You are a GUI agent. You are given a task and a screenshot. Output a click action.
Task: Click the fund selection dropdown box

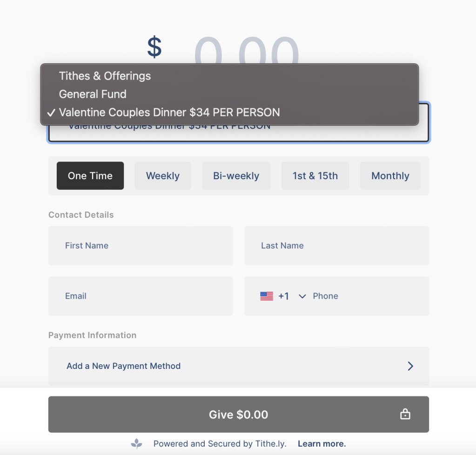tap(238, 134)
